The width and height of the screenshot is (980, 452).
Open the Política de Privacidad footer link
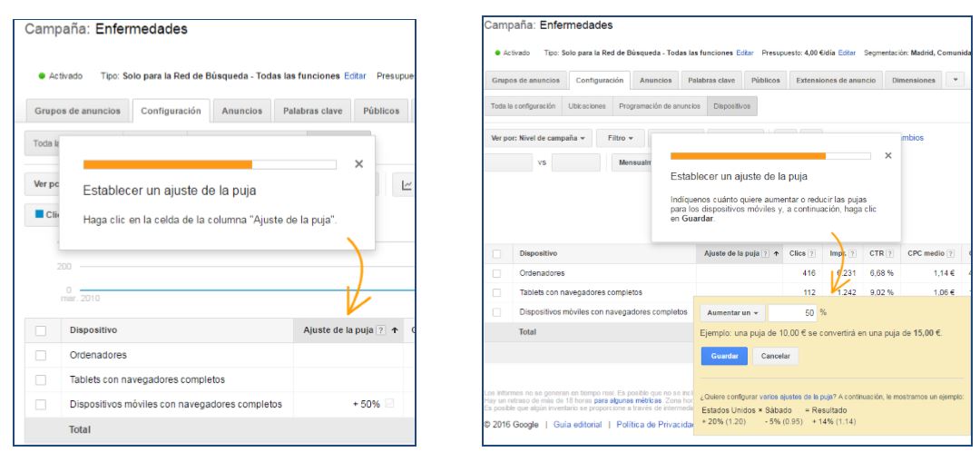click(x=655, y=425)
